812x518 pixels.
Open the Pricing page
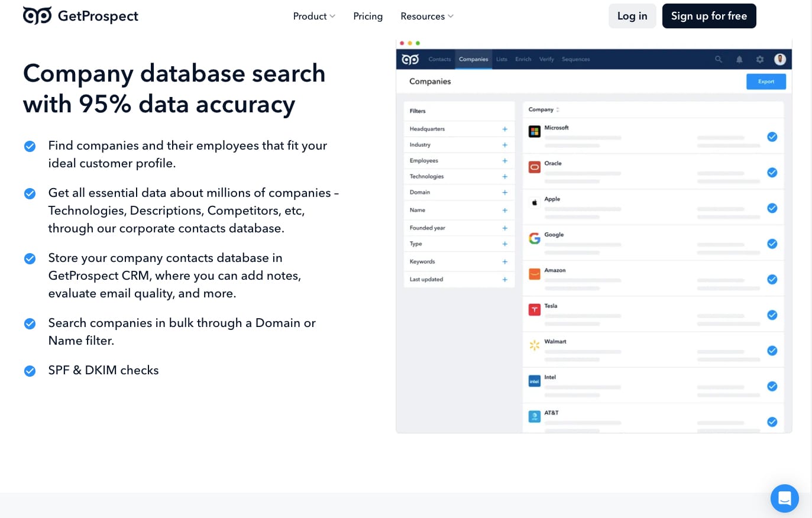368,17
